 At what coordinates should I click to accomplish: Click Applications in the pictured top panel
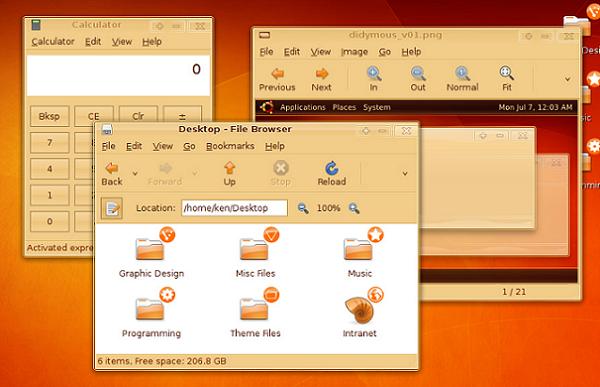[x=303, y=108]
